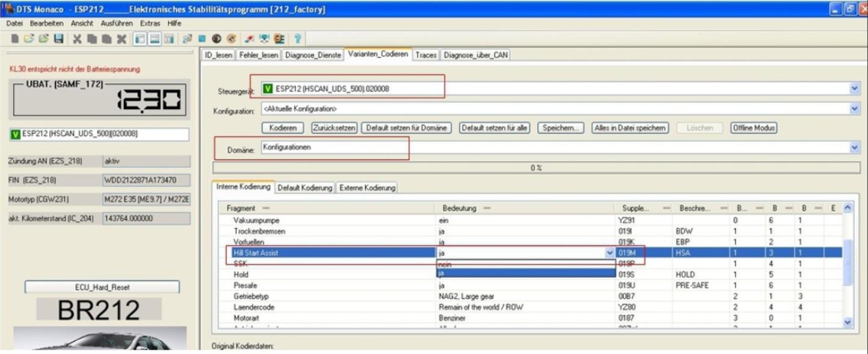
Task: Click the blue square stop toolbar icon
Action: click(x=202, y=39)
